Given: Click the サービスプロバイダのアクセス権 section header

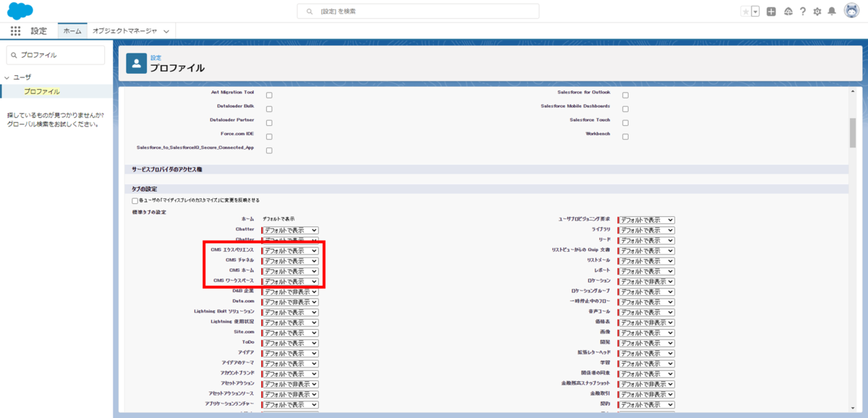Looking at the screenshot, I should pyautogui.click(x=486, y=169).
